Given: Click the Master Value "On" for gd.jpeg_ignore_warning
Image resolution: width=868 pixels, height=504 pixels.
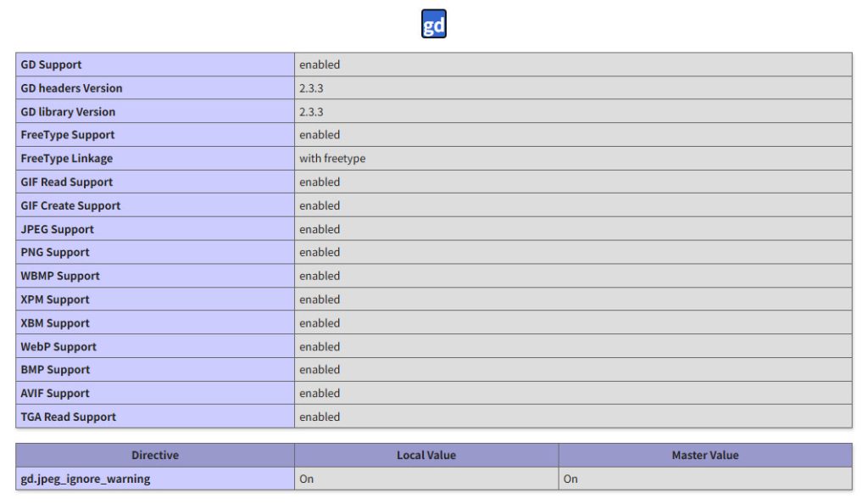Looking at the screenshot, I should coord(570,479).
